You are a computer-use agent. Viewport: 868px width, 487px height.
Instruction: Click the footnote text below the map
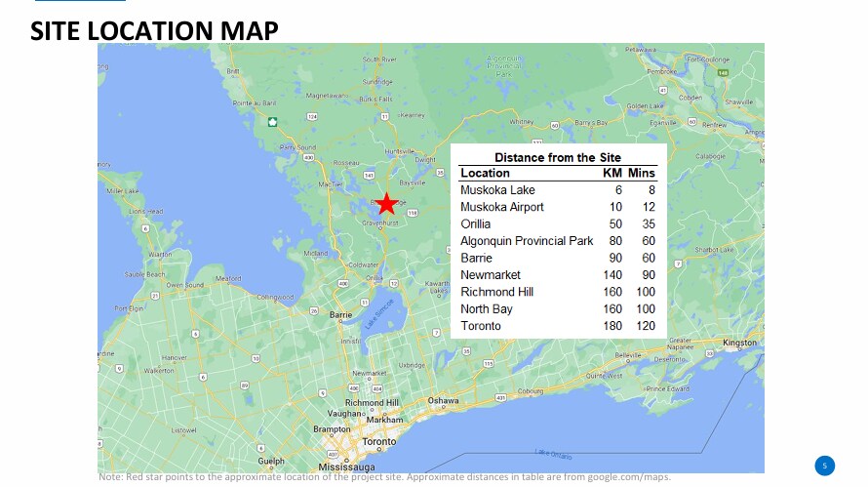384,477
